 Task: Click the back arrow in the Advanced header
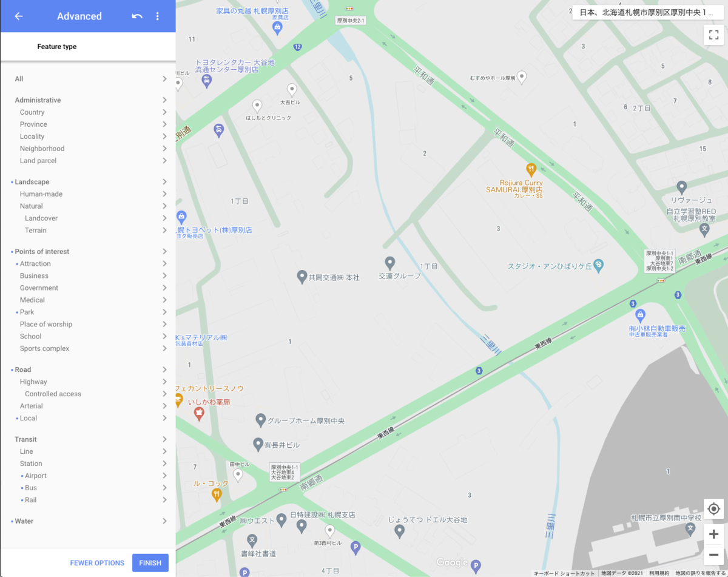click(19, 16)
